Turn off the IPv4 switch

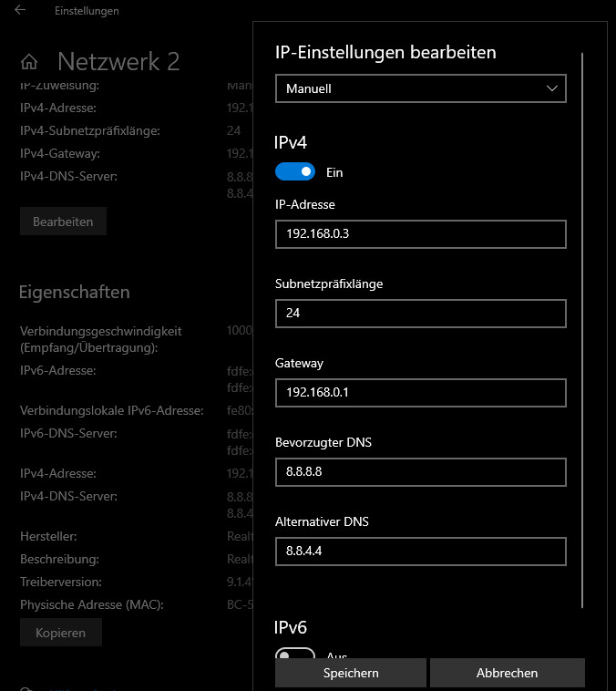click(294, 171)
